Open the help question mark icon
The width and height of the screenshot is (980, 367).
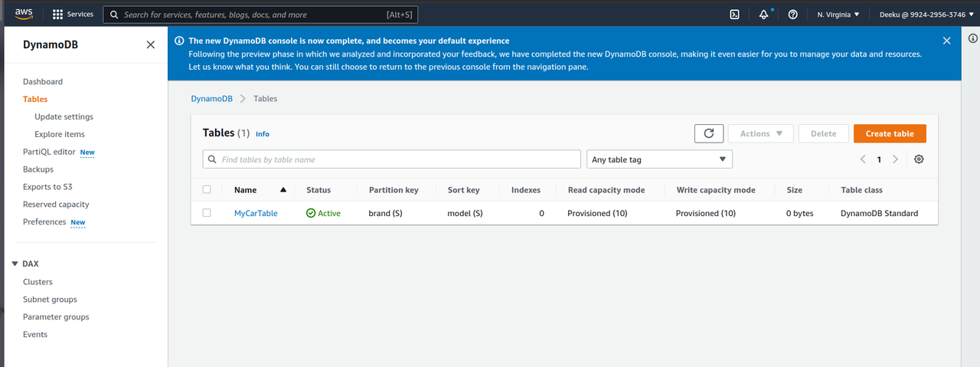click(792, 15)
